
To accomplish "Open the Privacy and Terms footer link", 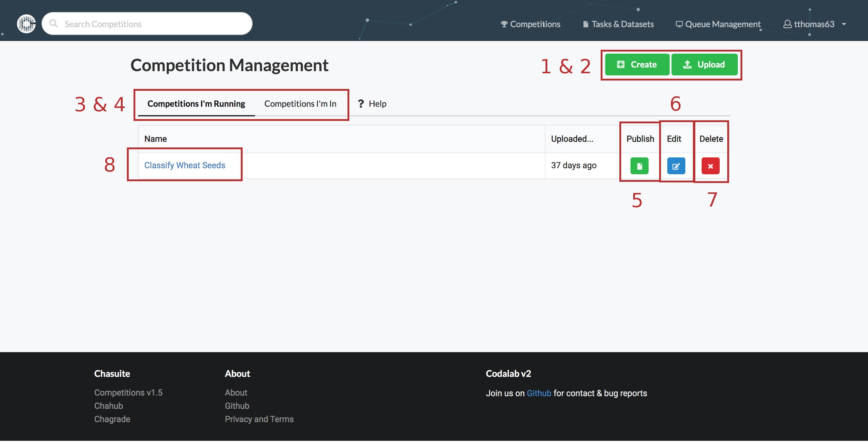I will point(259,419).
